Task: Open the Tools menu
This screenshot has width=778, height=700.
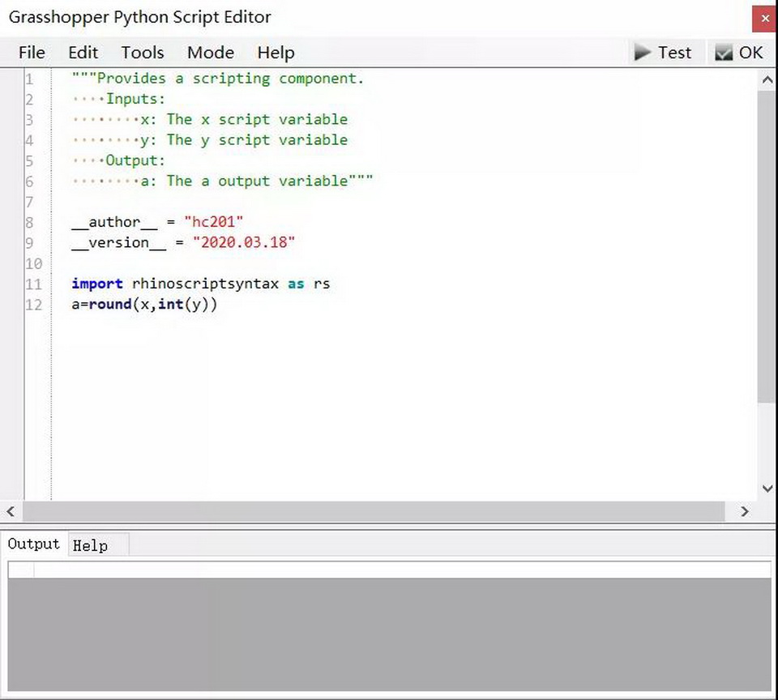Action: (x=143, y=53)
